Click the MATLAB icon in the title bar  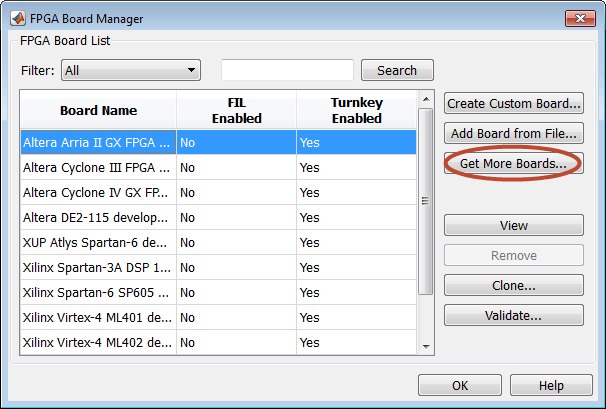point(18,18)
